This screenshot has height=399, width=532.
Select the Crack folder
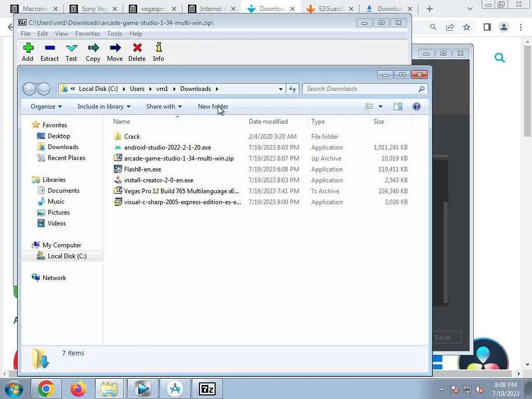point(131,137)
